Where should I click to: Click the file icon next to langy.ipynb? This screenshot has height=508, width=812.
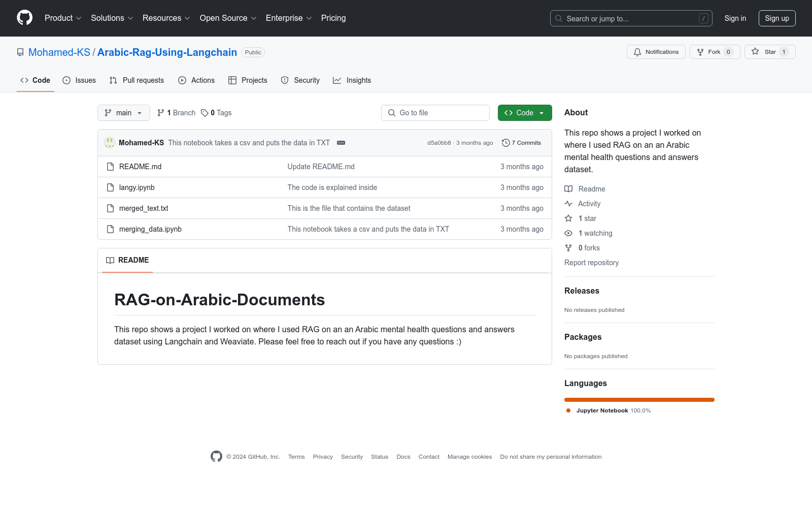(x=110, y=187)
